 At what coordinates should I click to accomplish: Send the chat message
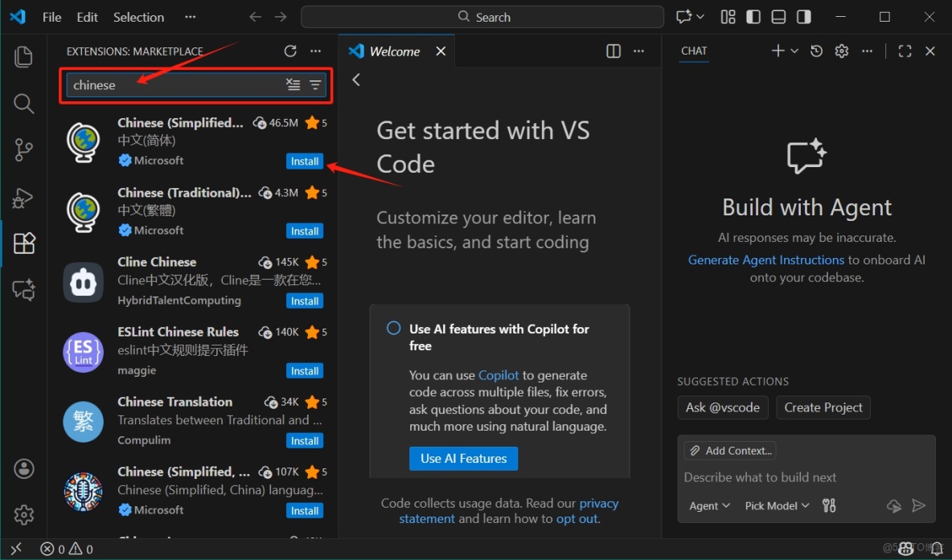[919, 505]
